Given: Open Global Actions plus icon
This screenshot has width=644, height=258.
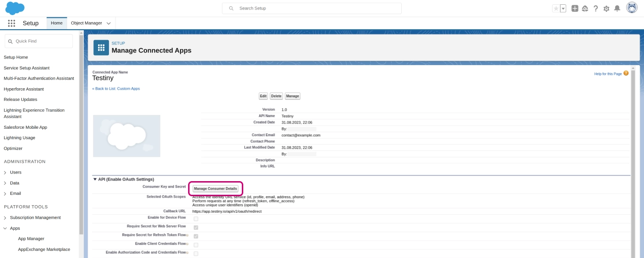Looking at the screenshot, I should point(575,8).
